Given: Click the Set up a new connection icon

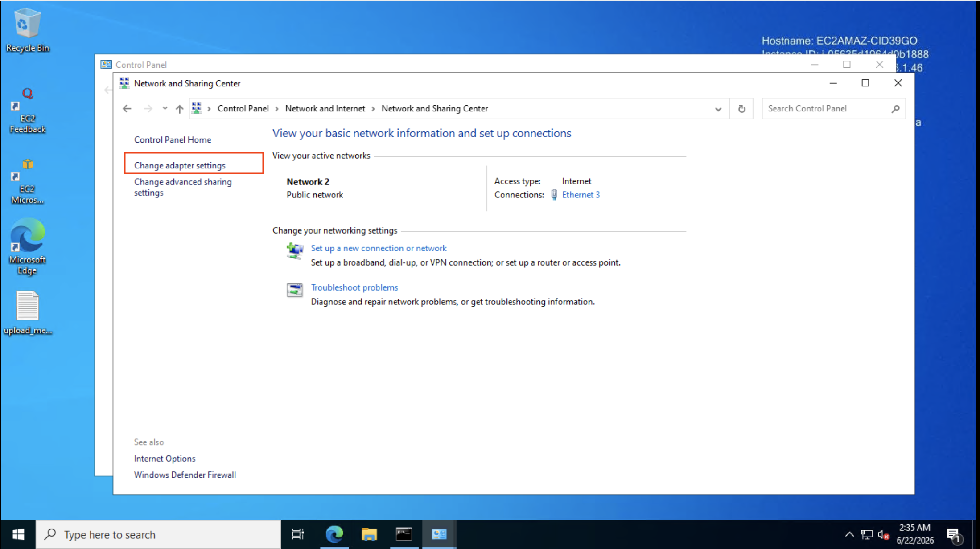Looking at the screenshot, I should [294, 251].
